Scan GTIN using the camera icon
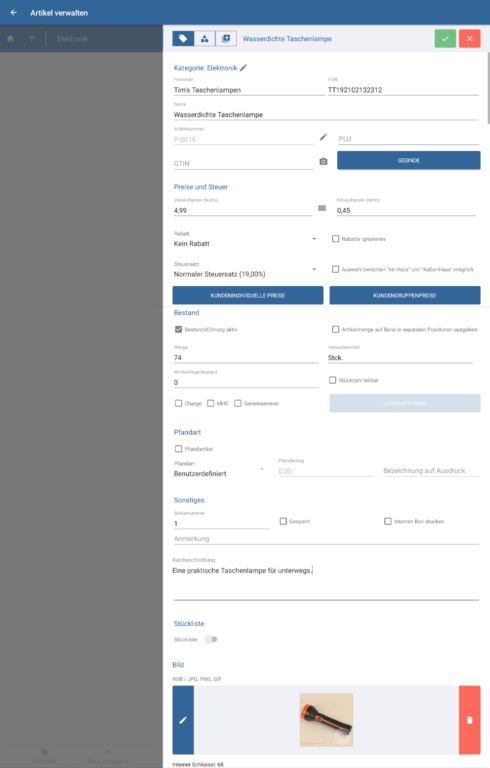 [323, 161]
